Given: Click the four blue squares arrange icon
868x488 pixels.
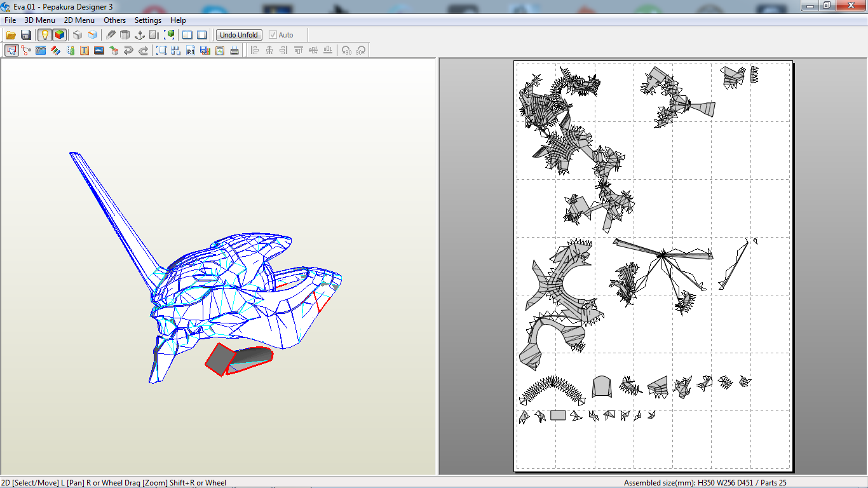Looking at the screenshot, I should tap(176, 50).
